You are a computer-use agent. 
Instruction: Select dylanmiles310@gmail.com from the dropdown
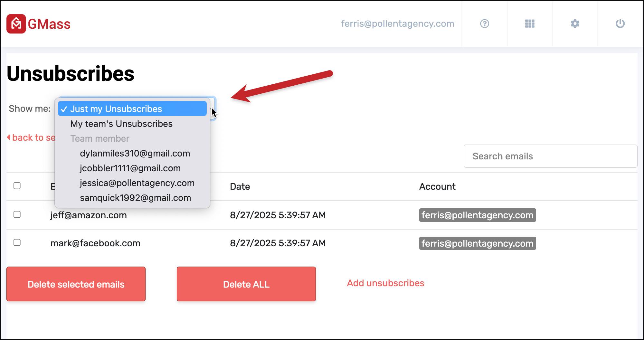pyautogui.click(x=135, y=153)
